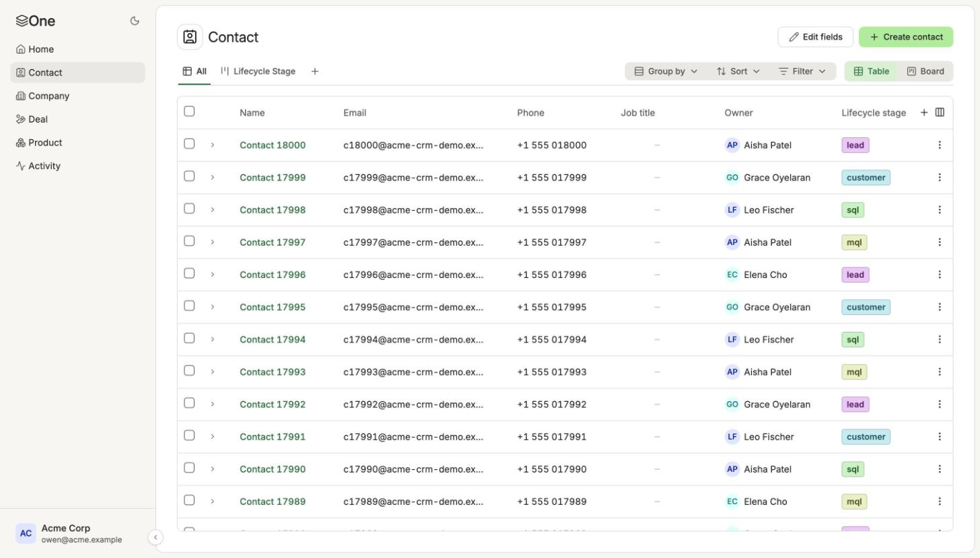Viewport: 980px width, 558px height.
Task: Check the box for Contact 18000
Action: pos(189,143)
